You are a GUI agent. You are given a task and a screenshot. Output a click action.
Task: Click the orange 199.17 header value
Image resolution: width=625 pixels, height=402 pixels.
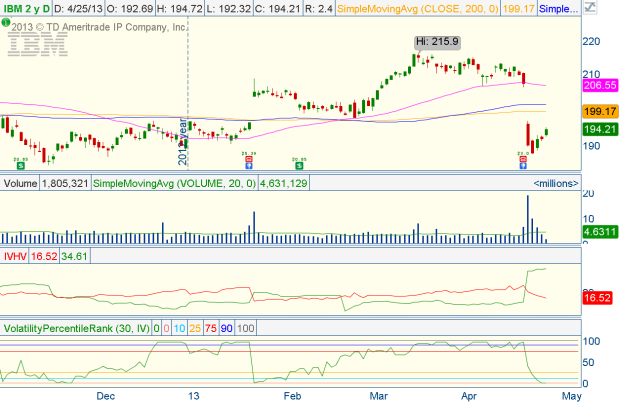point(518,8)
